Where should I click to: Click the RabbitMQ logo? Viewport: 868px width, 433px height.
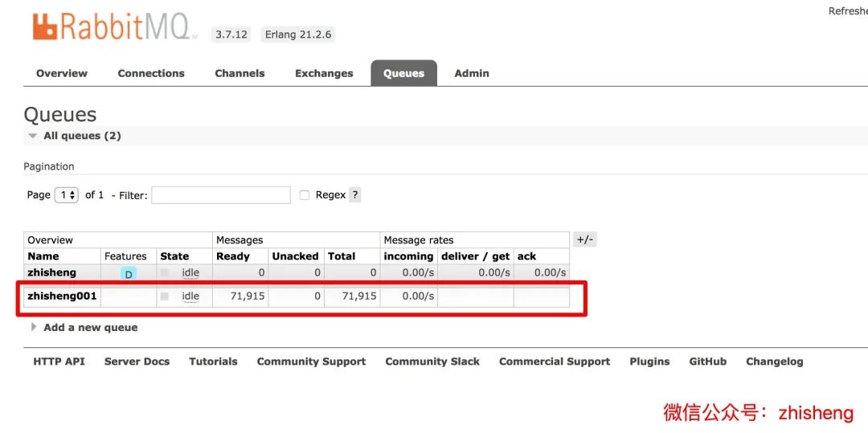pos(115,27)
